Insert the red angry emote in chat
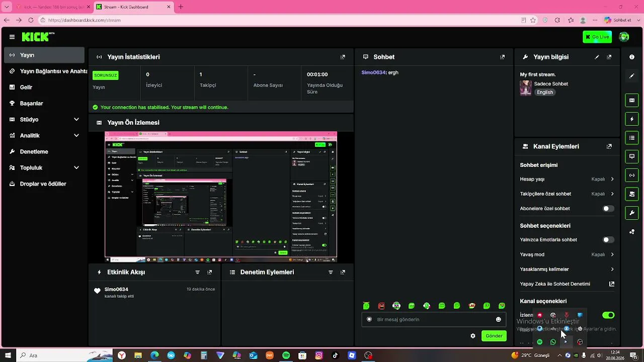Viewport: 644px width, 362px height. 381,306
